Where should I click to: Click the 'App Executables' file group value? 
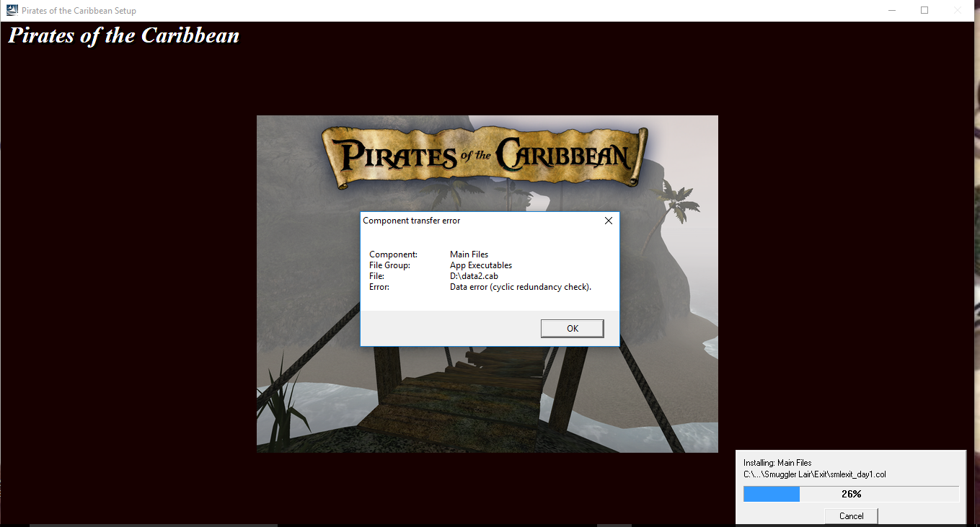(481, 265)
